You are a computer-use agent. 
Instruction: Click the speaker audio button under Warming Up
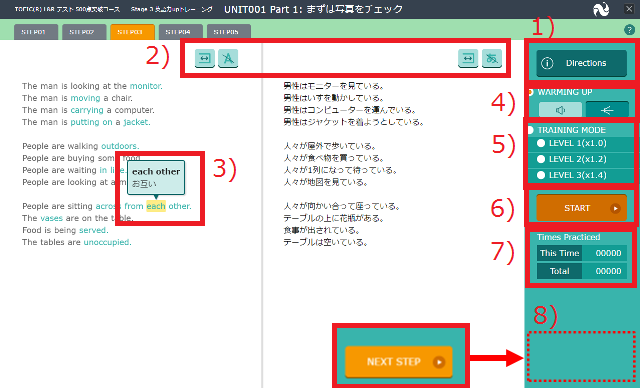click(560, 110)
